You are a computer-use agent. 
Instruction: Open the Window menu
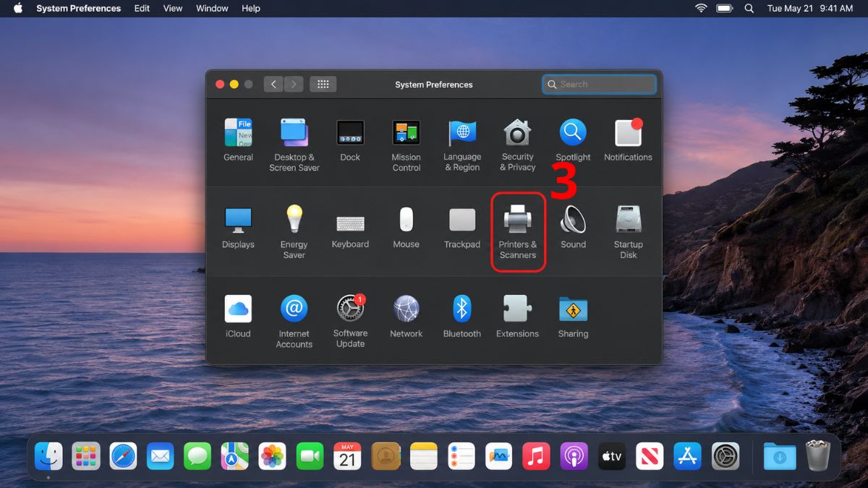coord(212,9)
